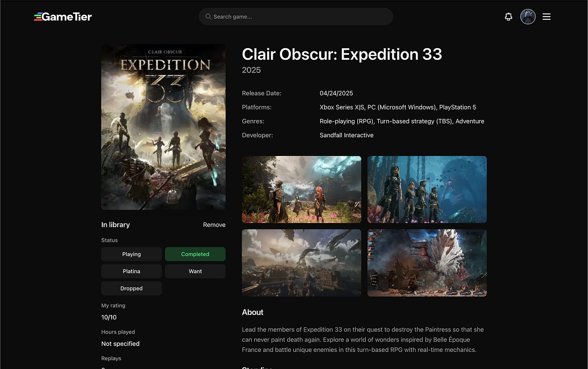Viewport: 588px width, 369px height.
Task: Click the Replays label
Action: (x=111, y=358)
